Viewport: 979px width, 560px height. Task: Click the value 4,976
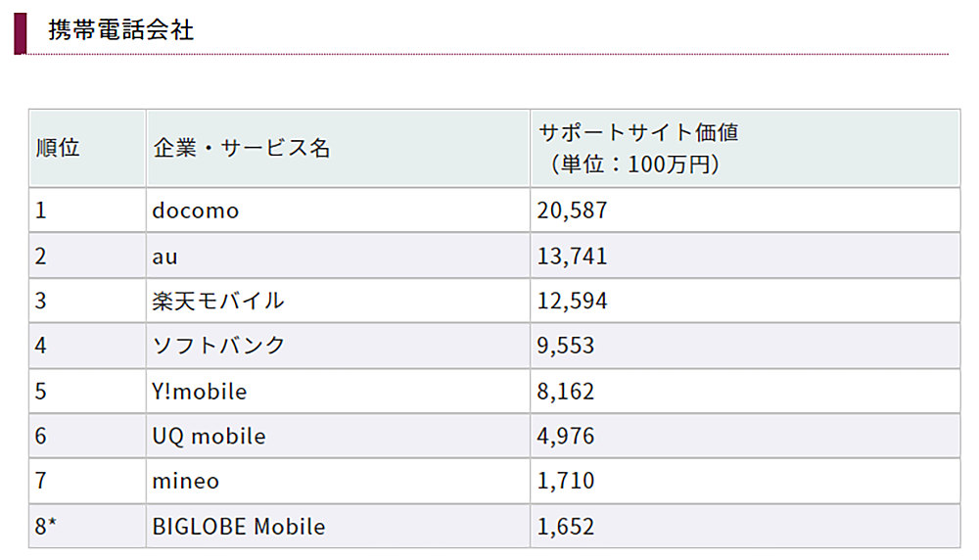click(x=566, y=437)
